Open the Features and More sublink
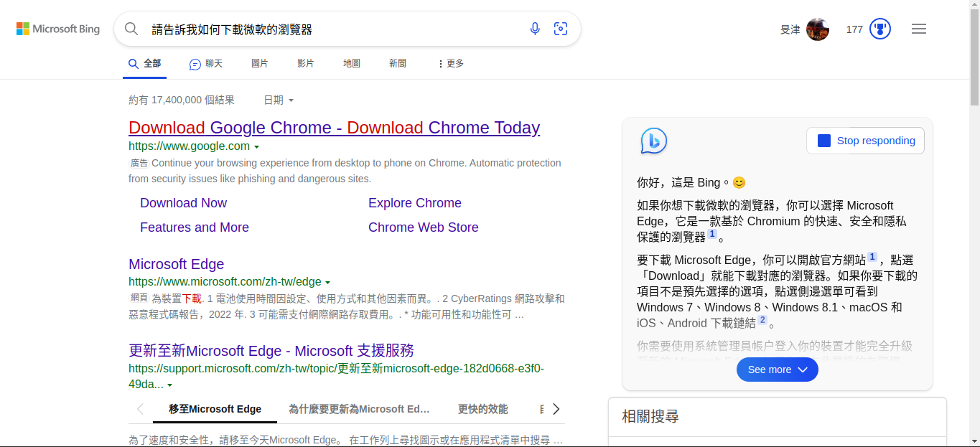This screenshot has width=980, height=447. tap(195, 227)
